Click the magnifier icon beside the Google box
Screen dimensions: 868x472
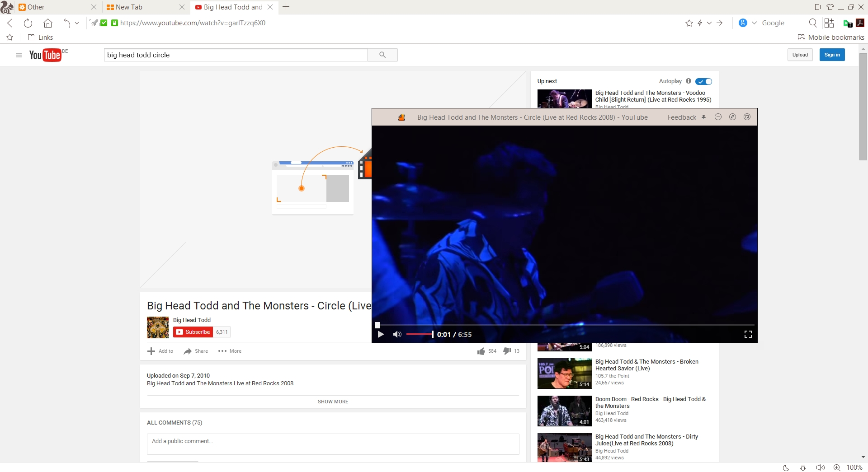coord(813,23)
